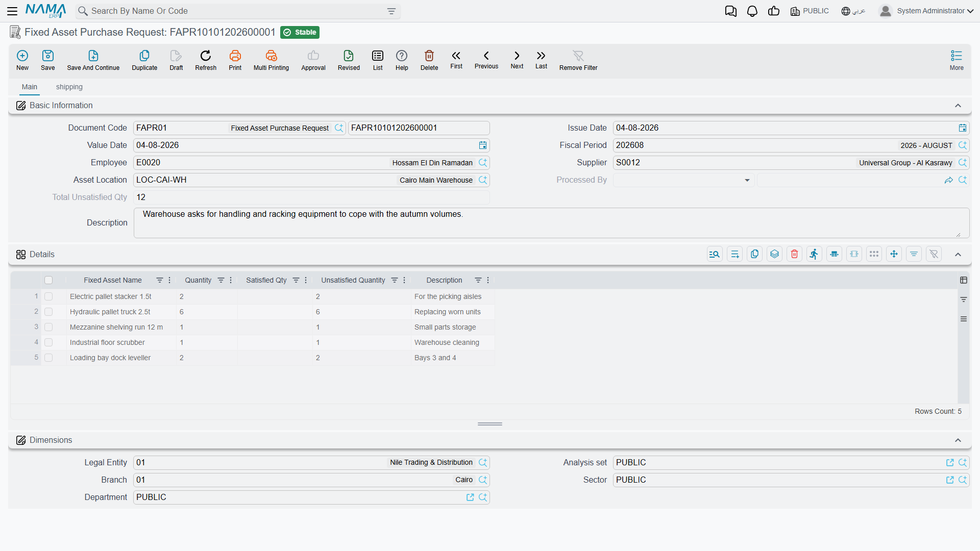Click the Description text area
The image size is (980, 551).
tap(551, 223)
